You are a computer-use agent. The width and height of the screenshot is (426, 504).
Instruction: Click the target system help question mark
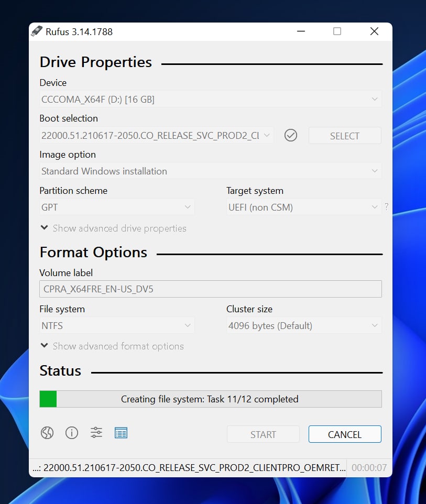[x=387, y=206]
